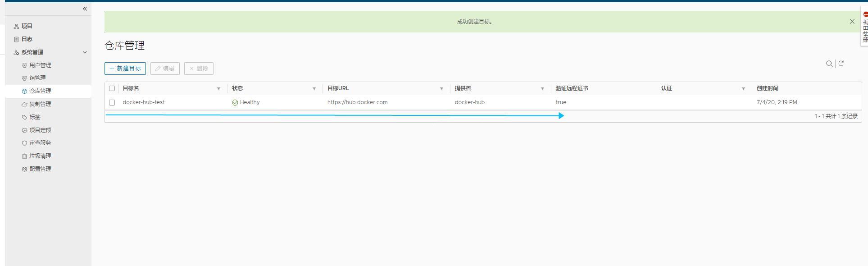Click the disabled 编辑 button

165,69
